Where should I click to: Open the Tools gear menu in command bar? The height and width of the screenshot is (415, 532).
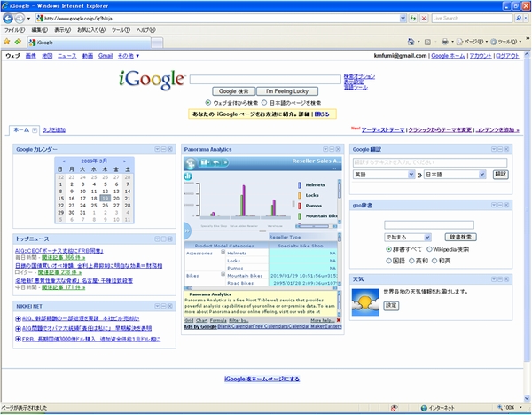(505, 42)
